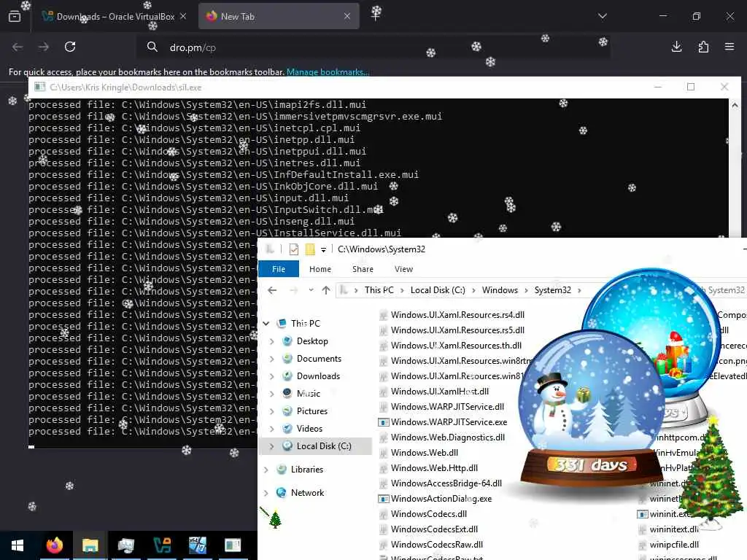747x560 pixels.
Task: Reload the page in Firefox
Action: [70, 47]
